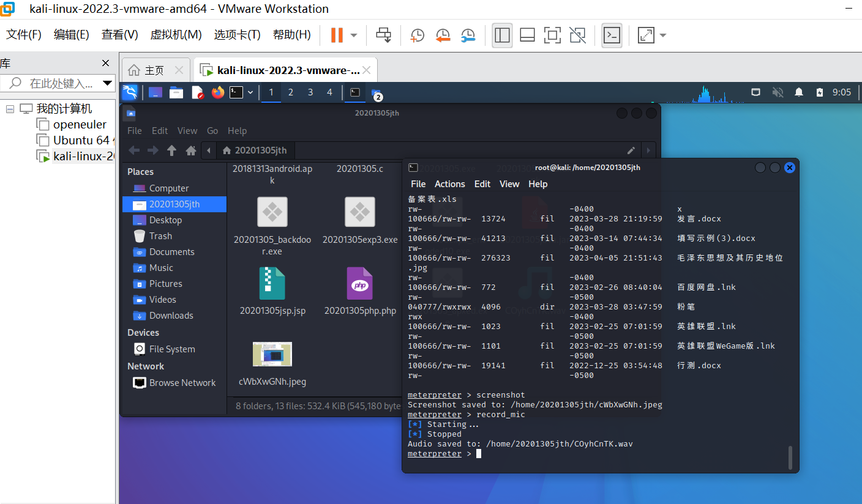Open the File menu in file manager
The height and width of the screenshot is (504, 862).
135,131
